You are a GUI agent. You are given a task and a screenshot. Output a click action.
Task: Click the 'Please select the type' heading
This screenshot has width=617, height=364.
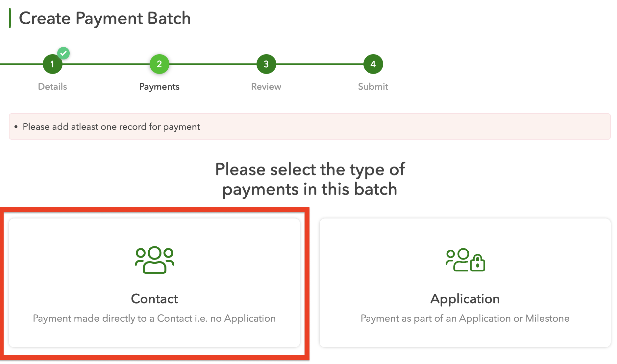(310, 179)
